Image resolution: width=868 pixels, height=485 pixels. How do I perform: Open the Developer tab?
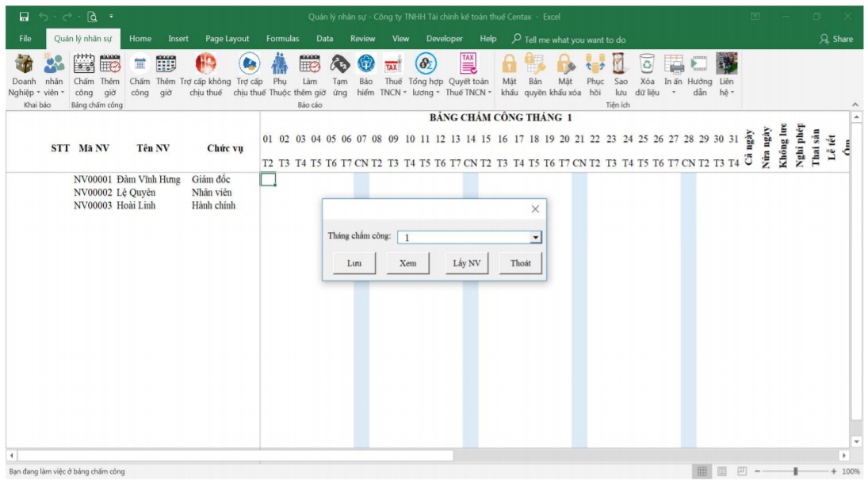click(444, 39)
